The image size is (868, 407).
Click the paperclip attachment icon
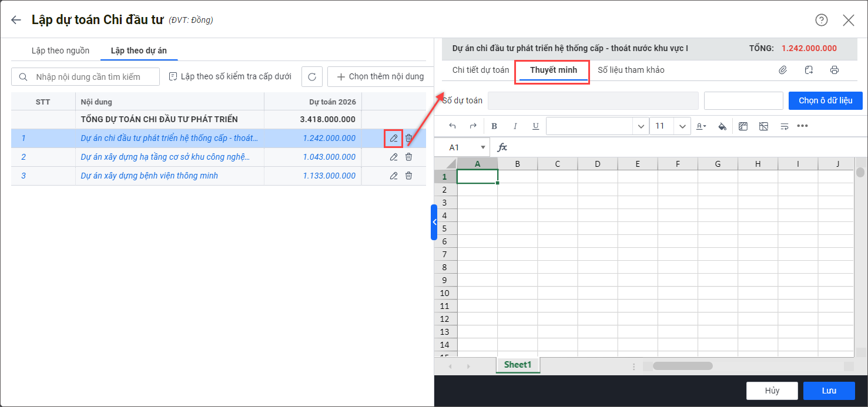click(x=783, y=70)
